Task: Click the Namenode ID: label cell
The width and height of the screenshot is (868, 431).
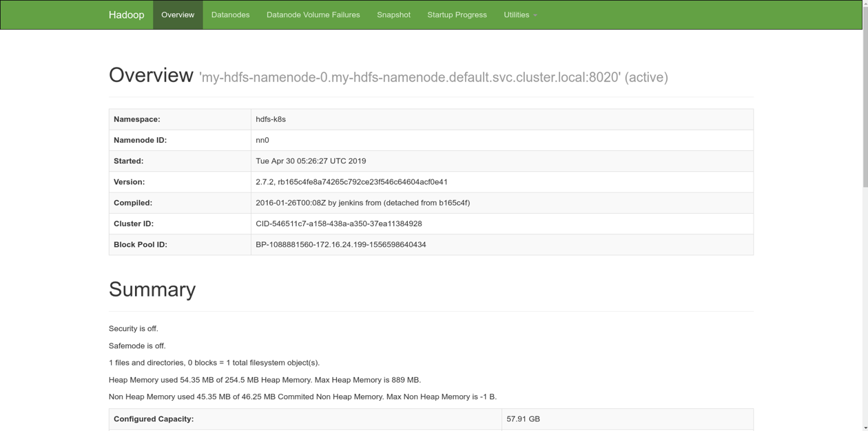Action: 180,140
